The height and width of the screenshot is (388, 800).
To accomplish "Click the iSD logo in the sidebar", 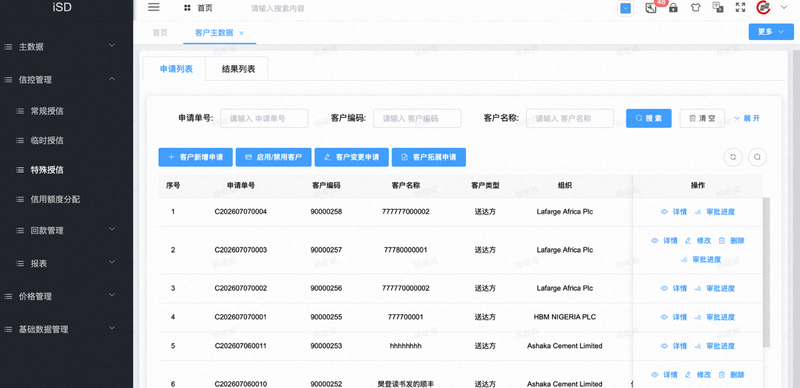I will point(62,7).
